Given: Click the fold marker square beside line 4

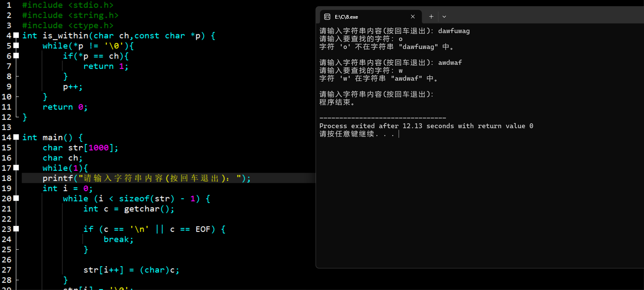Looking at the screenshot, I should tap(16, 35).
